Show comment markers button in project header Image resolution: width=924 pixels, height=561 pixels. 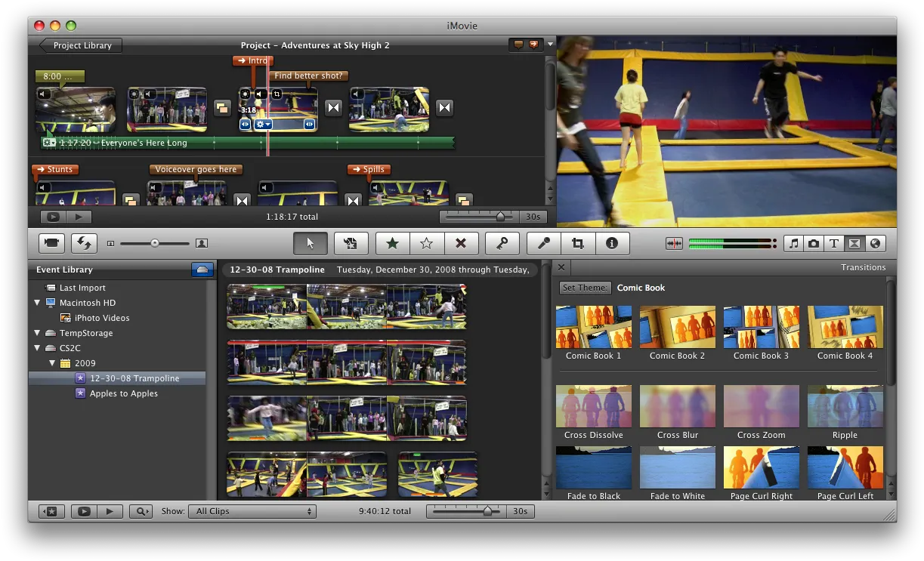pyautogui.click(x=518, y=45)
